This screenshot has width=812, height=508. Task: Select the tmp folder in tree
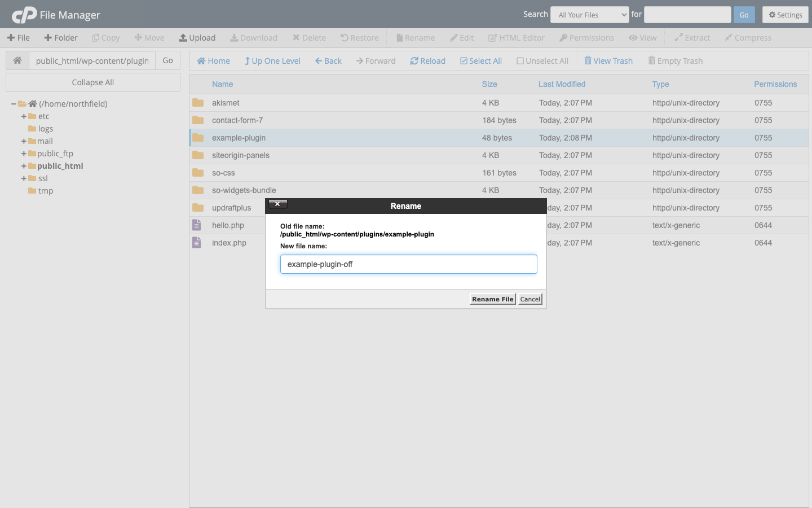[x=46, y=191]
